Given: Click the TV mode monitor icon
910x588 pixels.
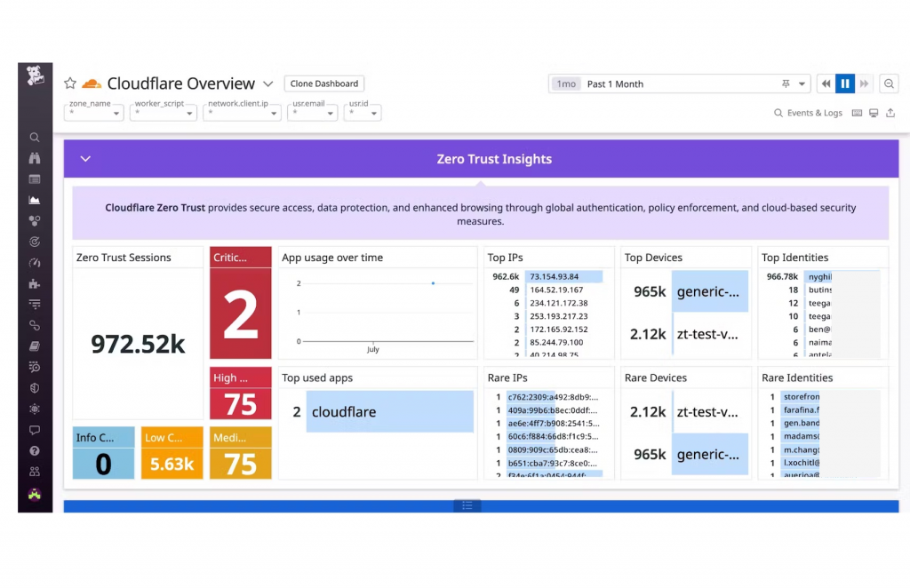Looking at the screenshot, I should coord(874,113).
